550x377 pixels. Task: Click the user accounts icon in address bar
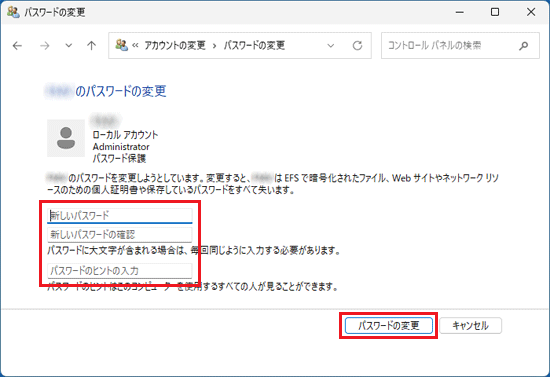122,45
